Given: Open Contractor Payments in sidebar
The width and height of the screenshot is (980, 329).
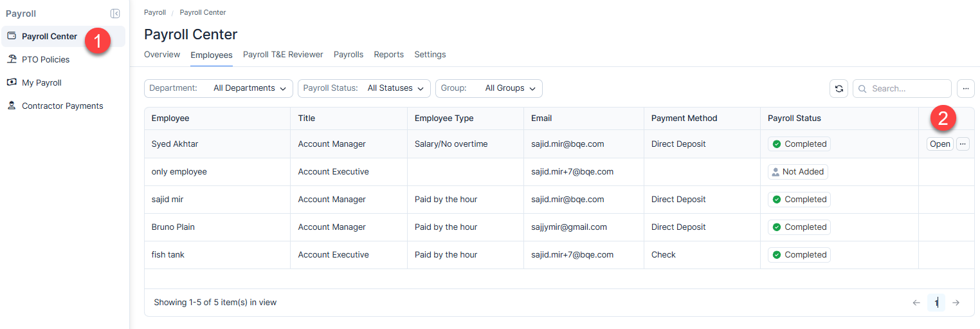Looking at the screenshot, I should 63,106.
